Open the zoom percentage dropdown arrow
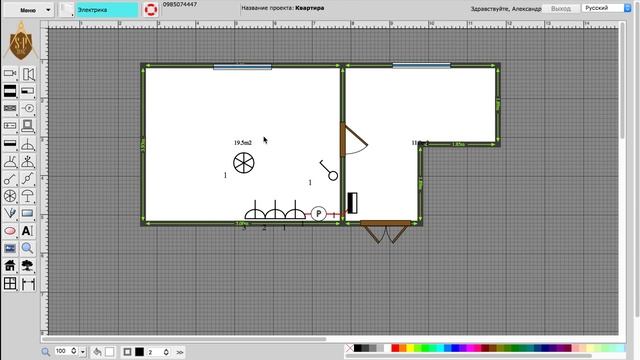Viewport: 640px width, 360px height. [x=83, y=351]
